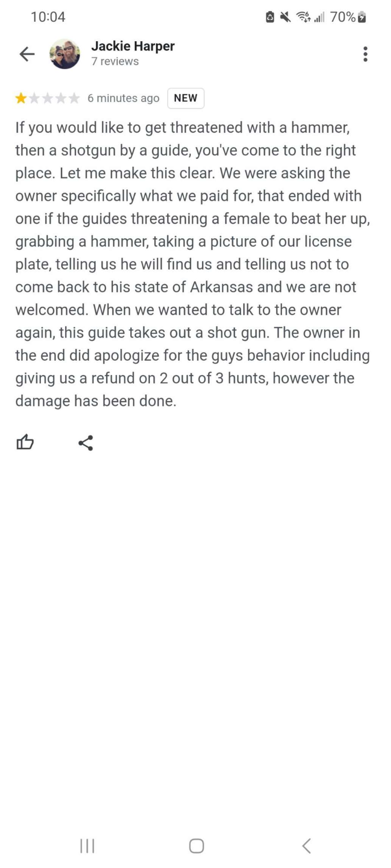Tap the Wi-Fi status icon
The height and width of the screenshot is (868, 391).
click(303, 17)
